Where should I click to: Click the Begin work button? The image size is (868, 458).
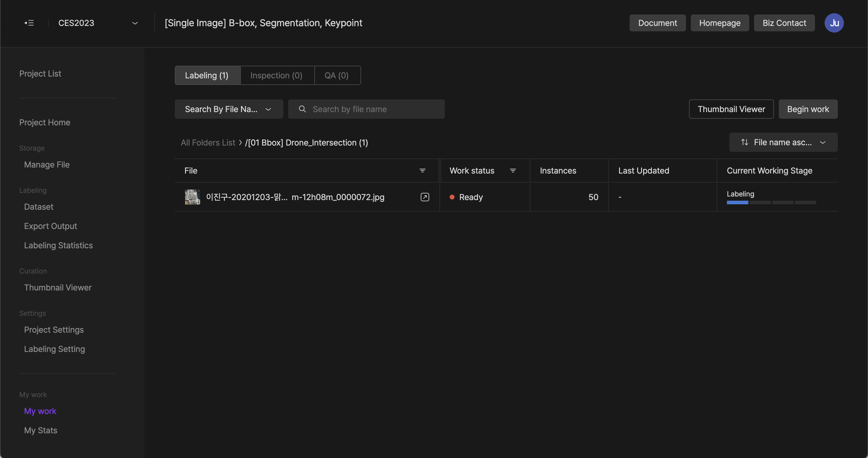tap(808, 109)
